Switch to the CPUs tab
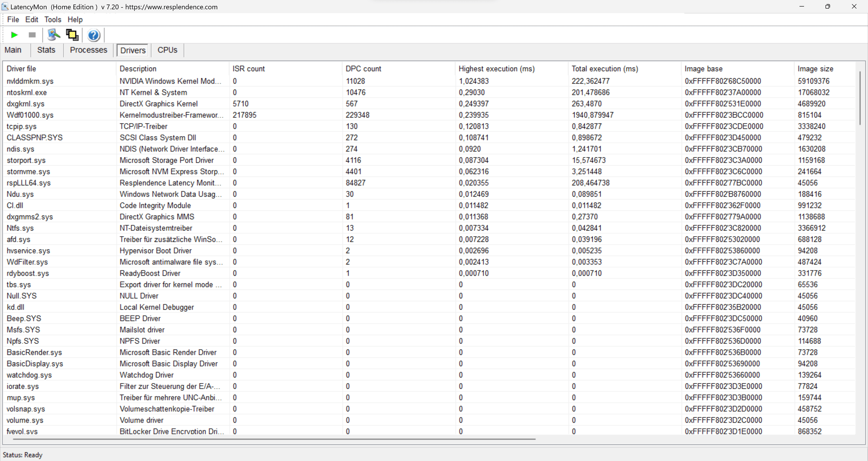Screen dimensions: 868x461 [167, 50]
